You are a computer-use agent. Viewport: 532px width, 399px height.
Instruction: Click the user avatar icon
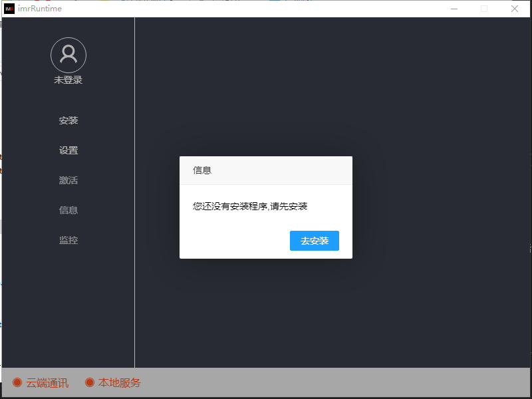(x=68, y=55)
